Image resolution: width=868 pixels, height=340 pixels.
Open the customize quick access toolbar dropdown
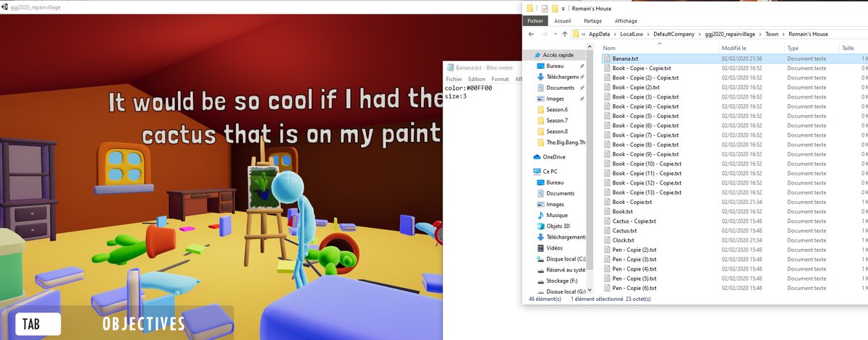pos(564,9)
